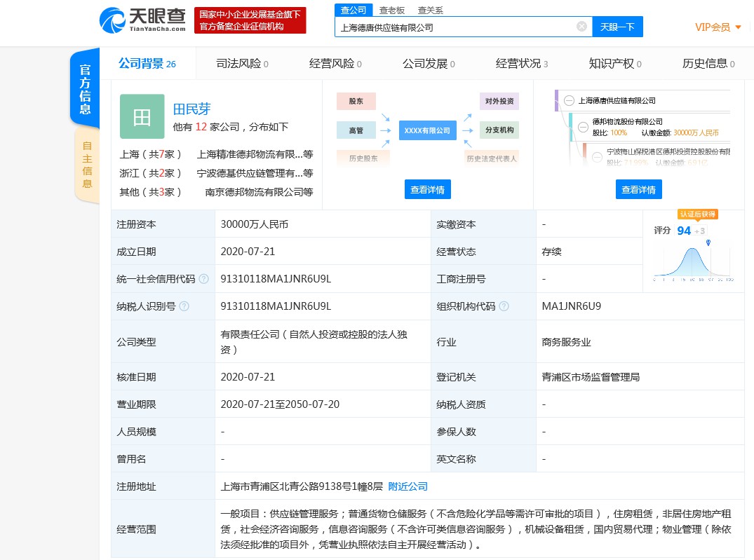Open the 知识产权 tab

click(x=615, y=64)
